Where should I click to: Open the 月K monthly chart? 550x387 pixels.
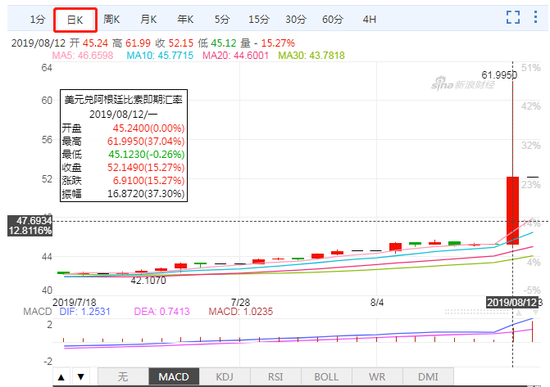[148, 19]
